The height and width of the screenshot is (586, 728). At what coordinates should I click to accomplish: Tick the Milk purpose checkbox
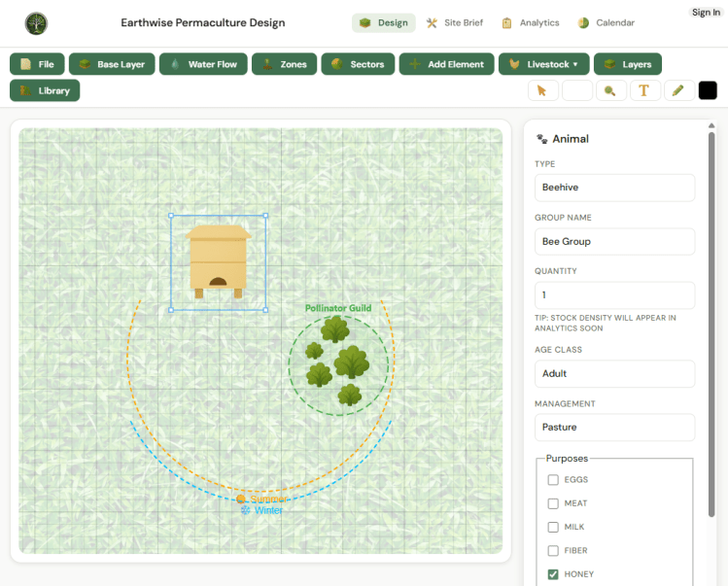[553, 528]
